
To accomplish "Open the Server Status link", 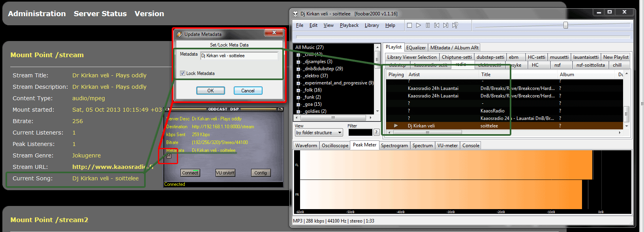I will (x=100, y=13).
